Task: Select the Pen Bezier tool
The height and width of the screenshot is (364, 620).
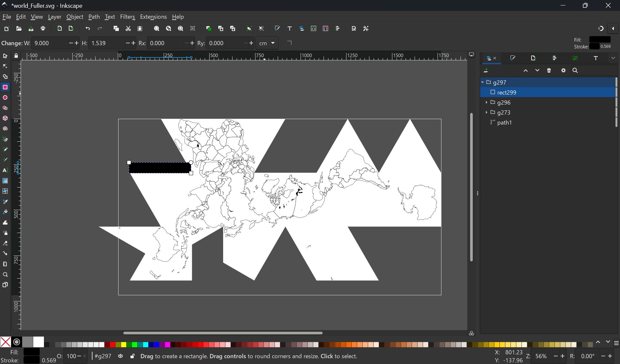Action: 5,139
